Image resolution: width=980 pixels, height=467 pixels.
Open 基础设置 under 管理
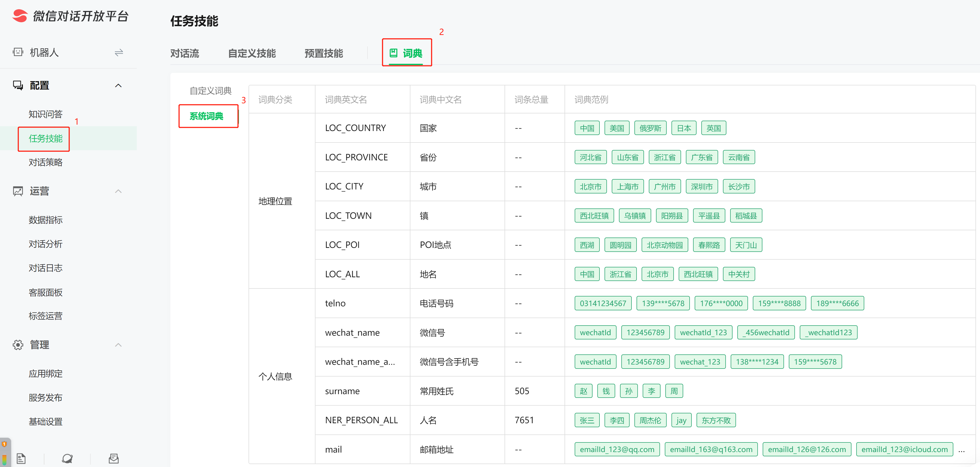tap(46, 422)
